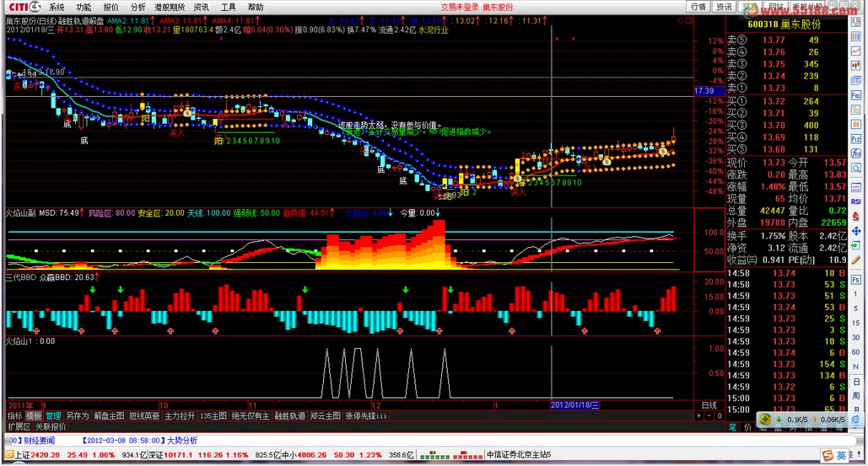
Task: Open the 分析 menu
Action: click(x=137, y=7)
